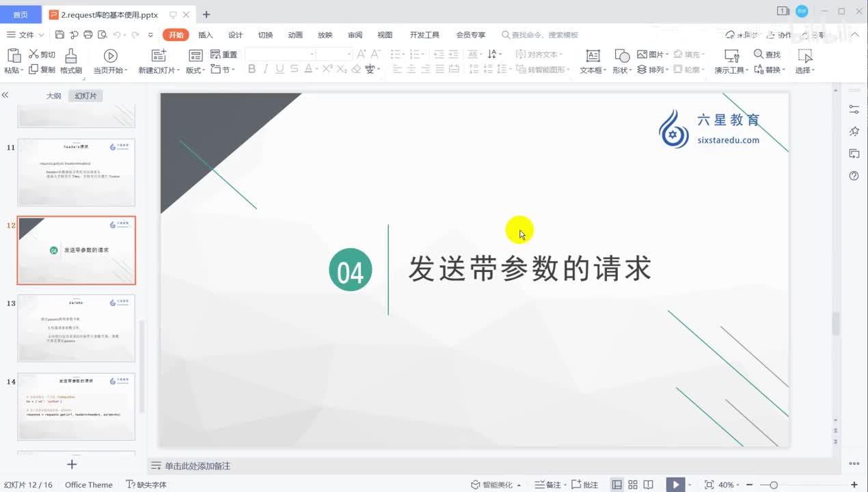Open the Insert (插入) ribbon tab
The height and width of the screenshot is (492, 868).
click(206, 35)
